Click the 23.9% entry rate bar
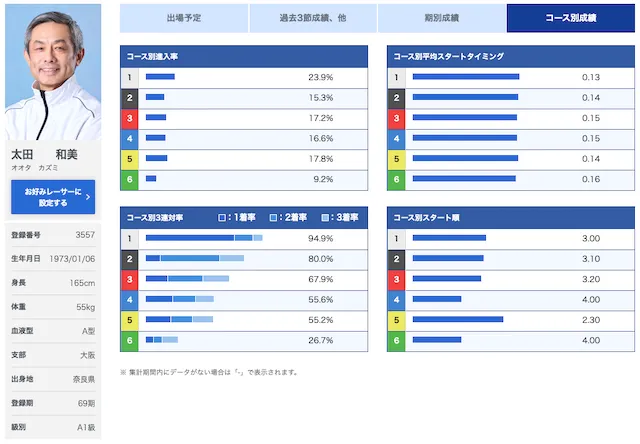The width and height of the screenshot is (640, 444). pos(160,77)
